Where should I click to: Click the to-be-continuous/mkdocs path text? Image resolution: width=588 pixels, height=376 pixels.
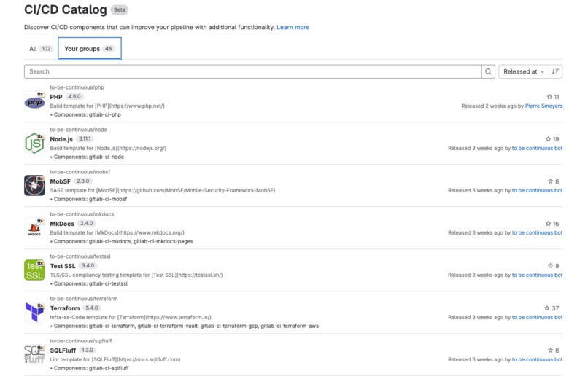click(82, 214)
